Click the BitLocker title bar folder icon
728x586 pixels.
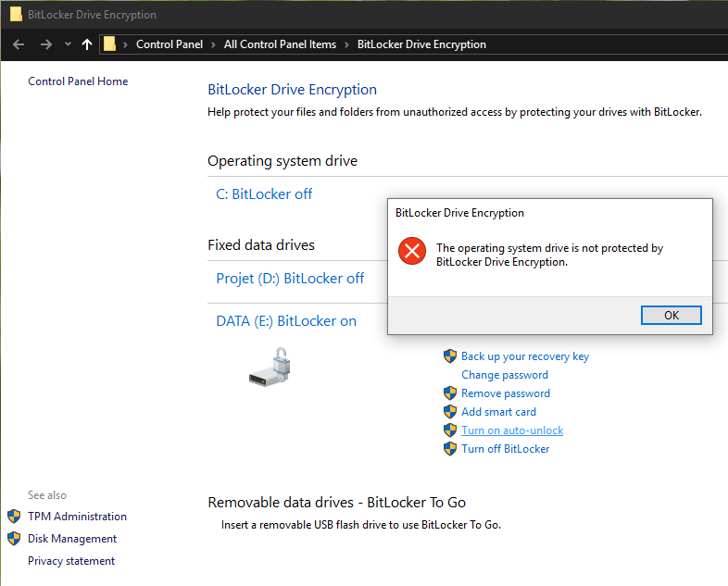(16, 15)
